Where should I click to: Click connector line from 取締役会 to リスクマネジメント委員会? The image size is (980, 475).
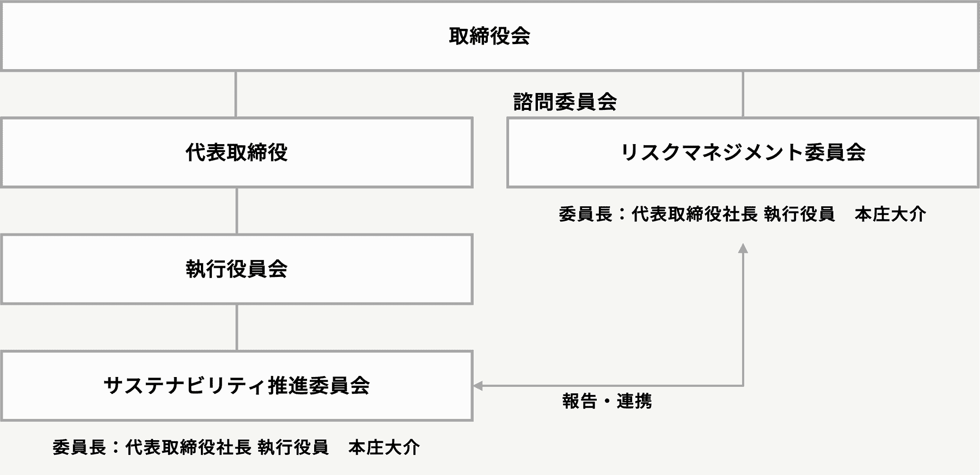(x=743, y=94)
